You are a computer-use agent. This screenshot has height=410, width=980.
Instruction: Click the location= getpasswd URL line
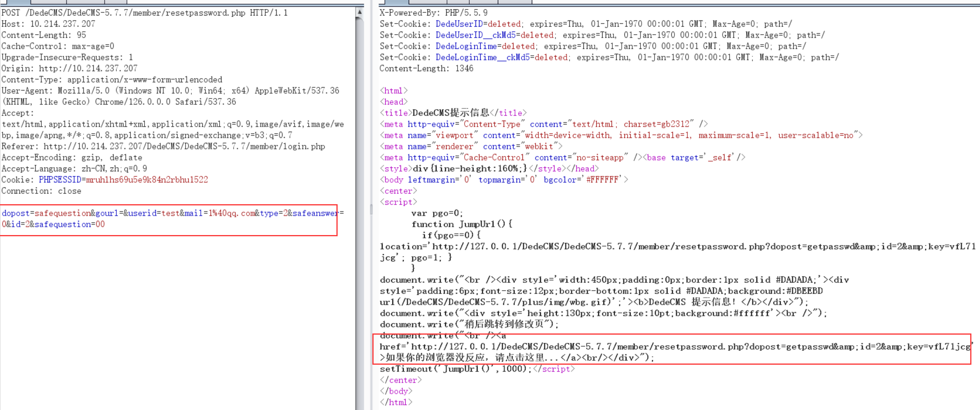click(678, 246)
